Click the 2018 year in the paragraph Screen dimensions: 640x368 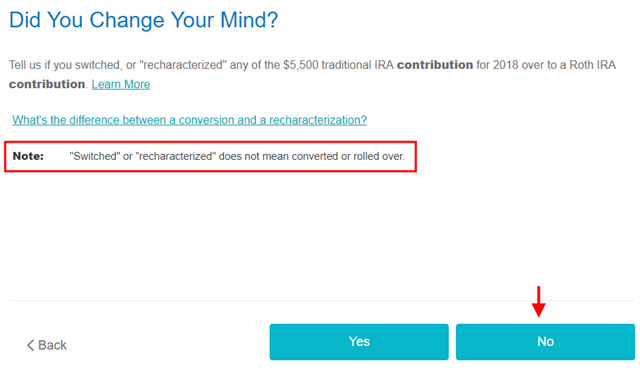(x=505, y=65)
